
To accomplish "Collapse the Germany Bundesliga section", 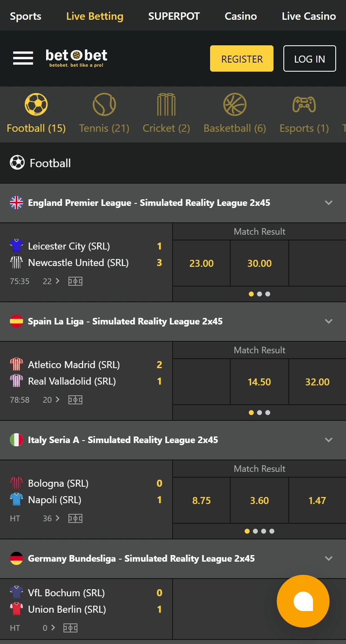I will pyautogui.click(x=328, y=558).
